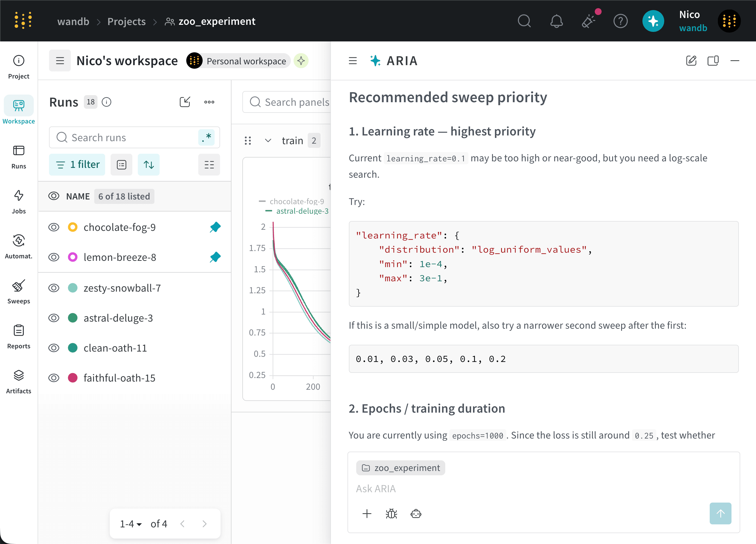756x544 pixels.
Task: Hide clean-oath-11 run
Action: pos(54,348)
